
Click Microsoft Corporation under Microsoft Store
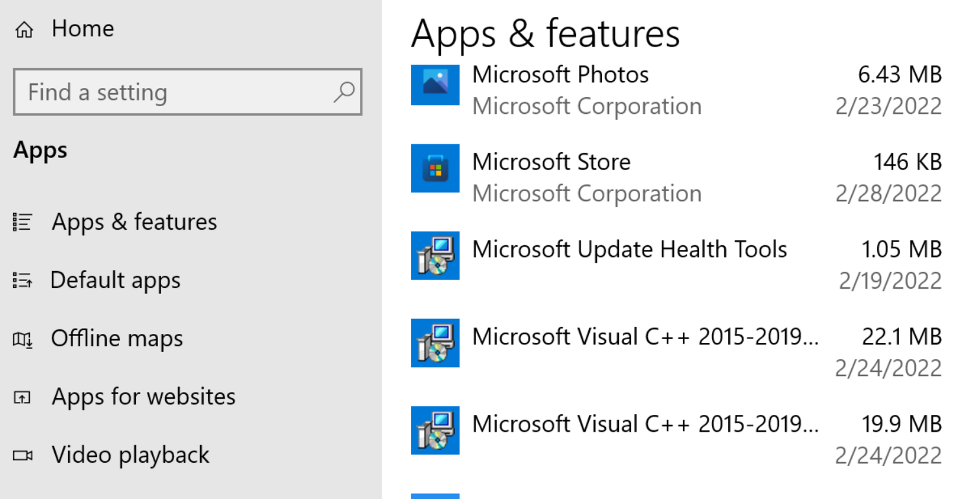tap(587, 194)
